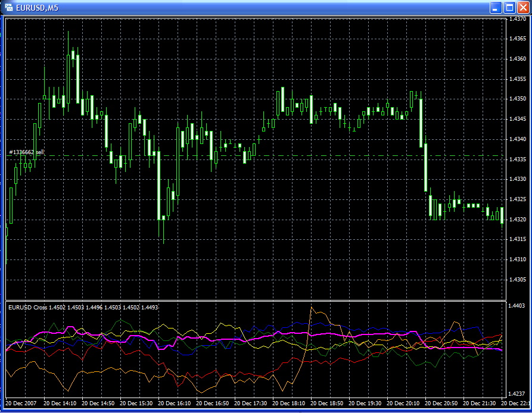Image resolution: width=532 pixels, height=413 pixels.
Task: Click the 20 Dec 21:30 time label
Action: click(479, 403)
